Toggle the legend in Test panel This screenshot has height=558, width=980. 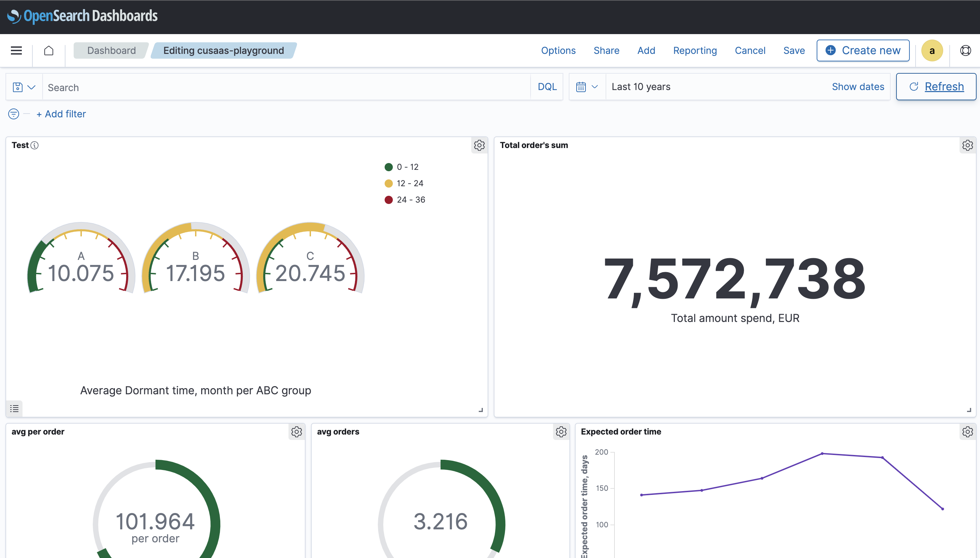(15, 409)
